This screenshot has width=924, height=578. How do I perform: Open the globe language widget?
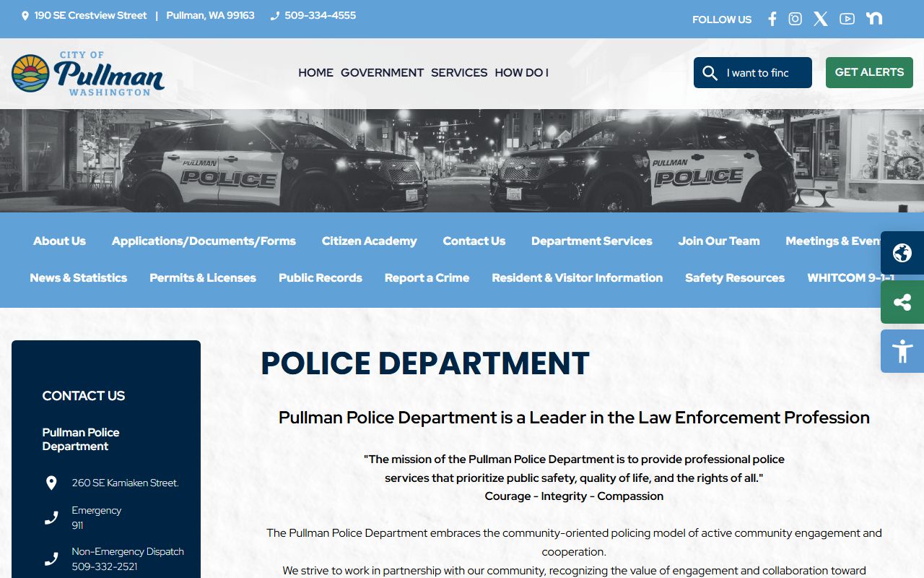pyautogui.click(x=902, y=253)
